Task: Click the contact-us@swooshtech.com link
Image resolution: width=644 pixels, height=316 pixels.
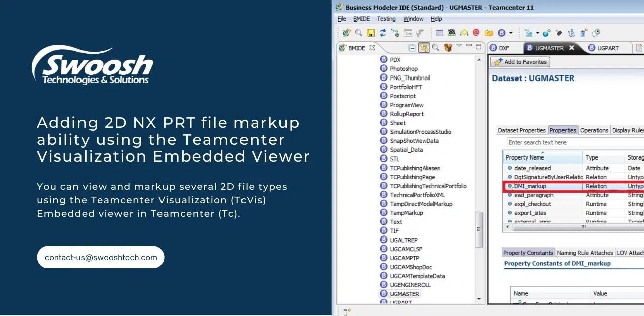Action: coord(100,257)
